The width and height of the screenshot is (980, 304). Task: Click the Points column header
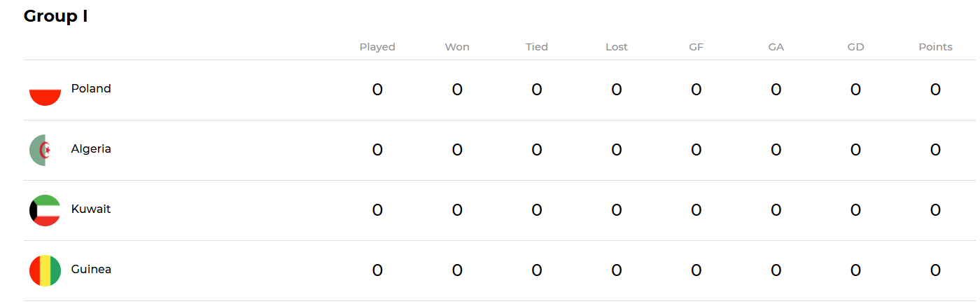[x=935, y=47]
